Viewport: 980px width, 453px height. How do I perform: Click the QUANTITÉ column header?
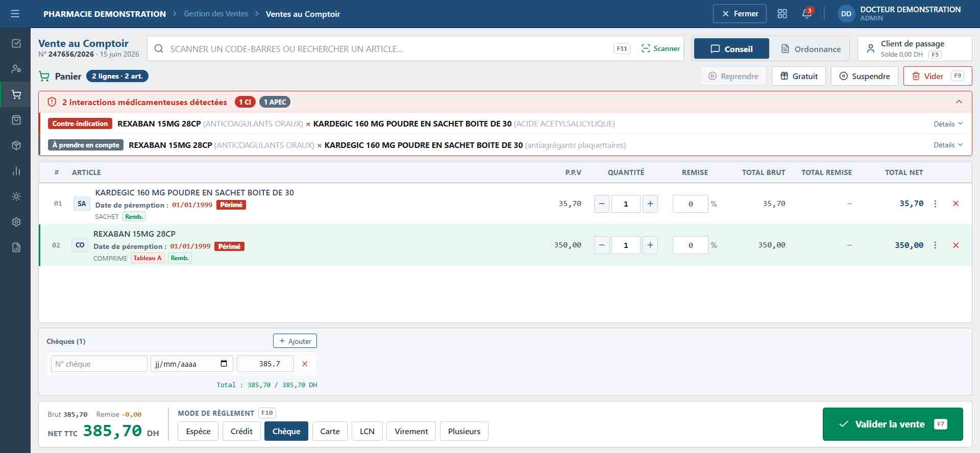point(626,172)
